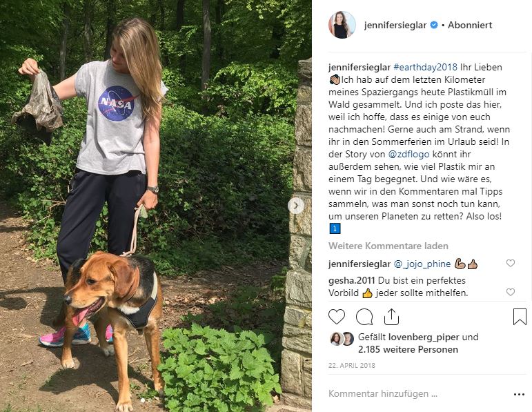Like the post with heart icon
This screenshot has height=412, width=532.
337,317
